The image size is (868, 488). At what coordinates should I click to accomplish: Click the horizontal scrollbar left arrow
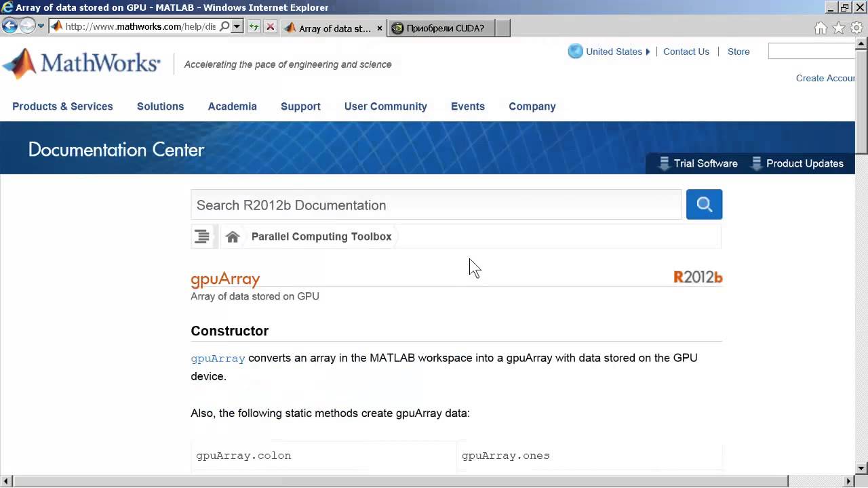(x=6, y=481)
